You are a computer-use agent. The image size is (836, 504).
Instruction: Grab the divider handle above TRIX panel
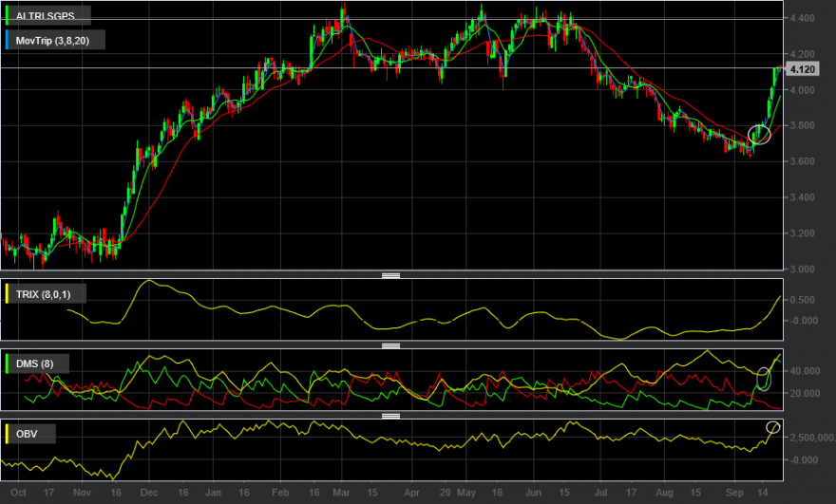point(390,275)
